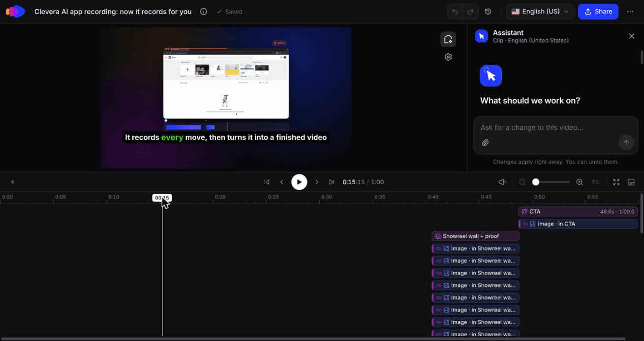Click the 0:15 / 1:00 timecode
644x341 pixels.
tap(363, 182)
